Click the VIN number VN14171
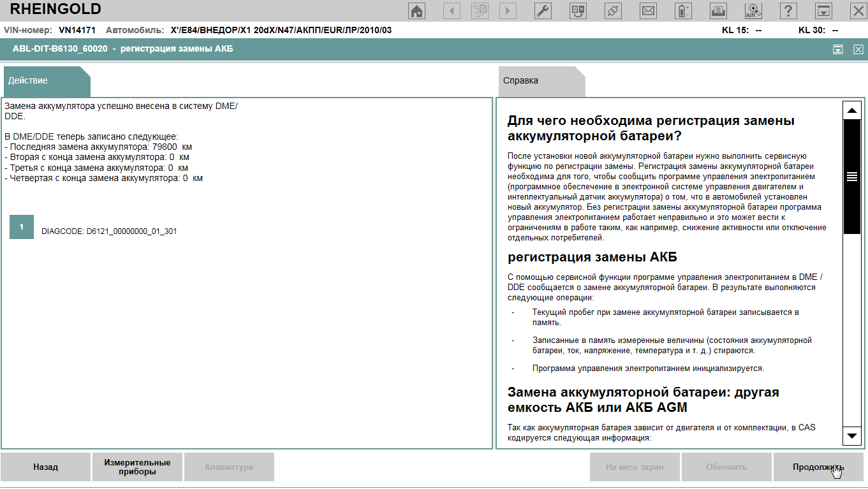Viewport: 868px width, 489px height. tap(77, 30)
